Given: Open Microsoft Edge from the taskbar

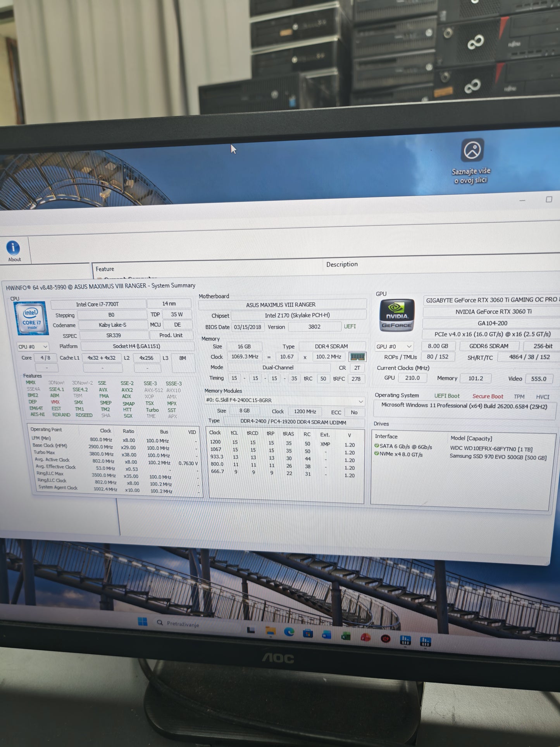Looking at the screenshot, I should [x=289, y=632].
